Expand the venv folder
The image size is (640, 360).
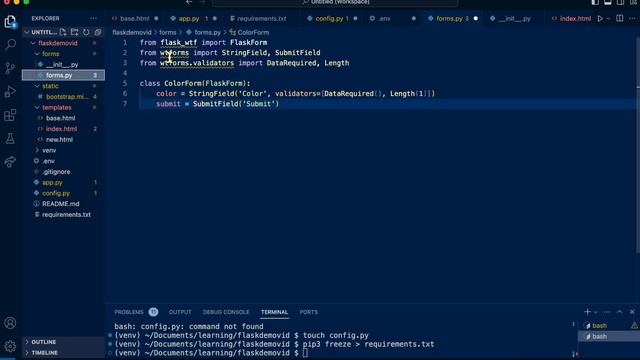coord(37,150)
